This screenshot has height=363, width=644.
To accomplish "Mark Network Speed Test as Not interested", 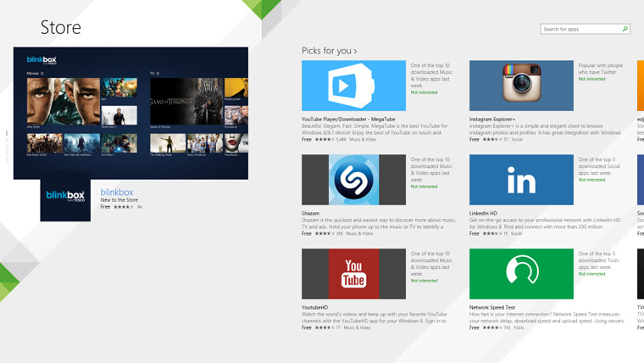I will coord(591,274).
